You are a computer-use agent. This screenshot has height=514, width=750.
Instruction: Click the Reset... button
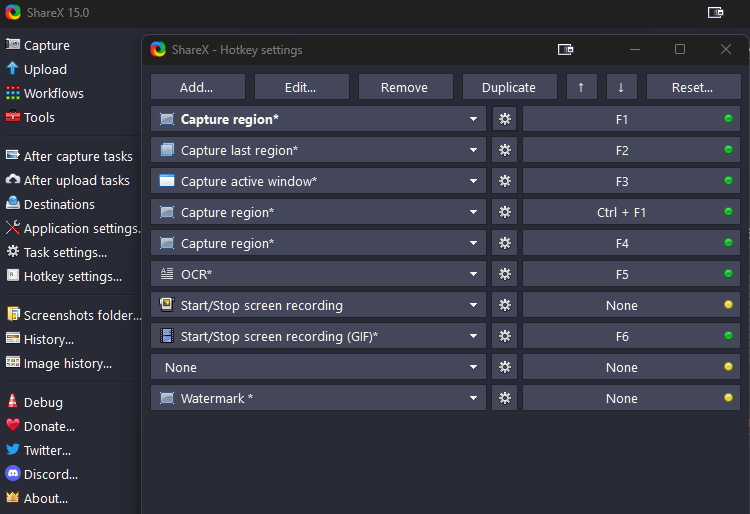(693, 87)
